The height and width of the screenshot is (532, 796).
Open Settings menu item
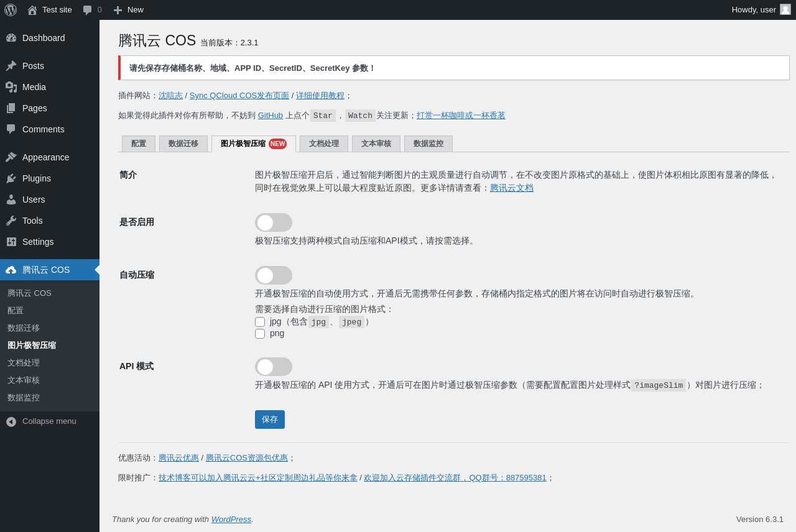[x=50, y=242]
